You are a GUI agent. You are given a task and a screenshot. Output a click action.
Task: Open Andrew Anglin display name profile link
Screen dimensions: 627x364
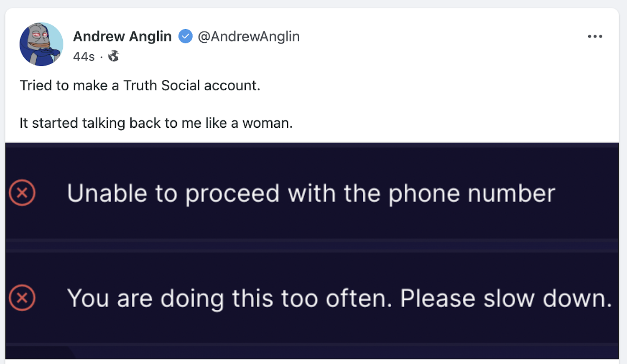point(122,37)
